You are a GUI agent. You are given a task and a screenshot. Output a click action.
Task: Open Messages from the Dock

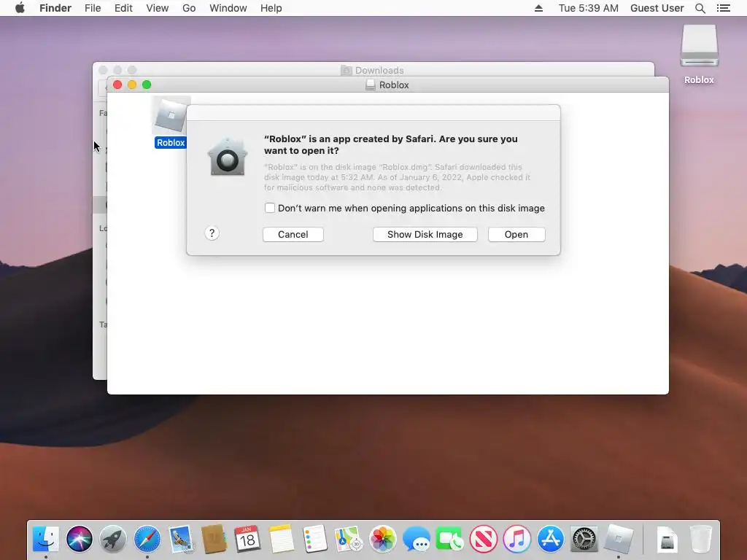point(416,539)
